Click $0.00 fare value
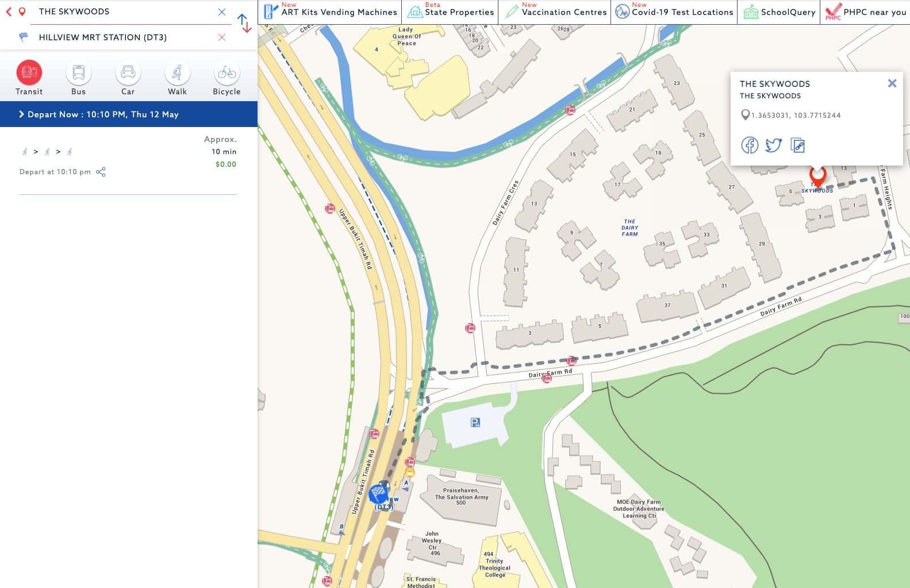This screenshot has width=910, height=588. click(x=226, y=164)
